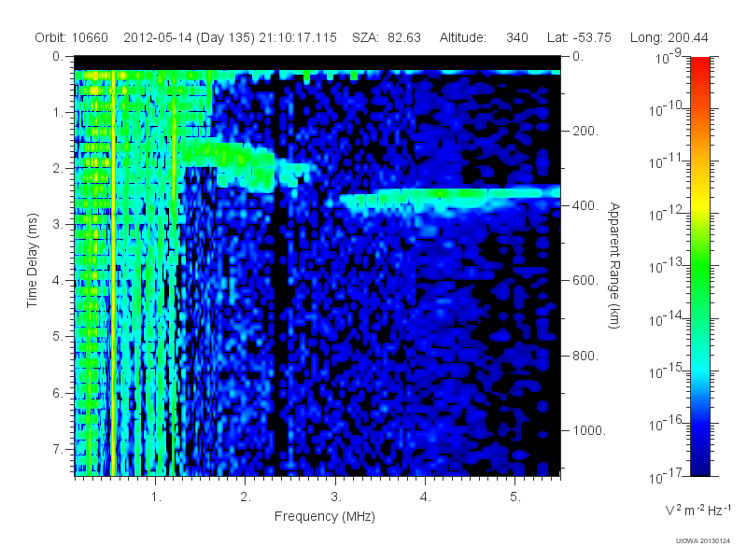Screen dimensions: 747x560
Task: Click the color bar unit label V² m⁻² Hz⁻¹
Action: click(x=698, y=510)
